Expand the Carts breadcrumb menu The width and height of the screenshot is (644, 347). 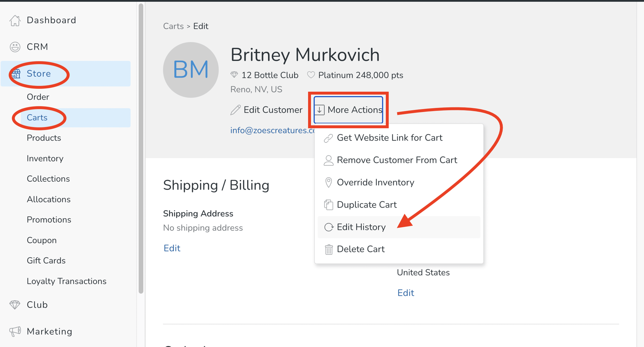click(x=173, y=26)
